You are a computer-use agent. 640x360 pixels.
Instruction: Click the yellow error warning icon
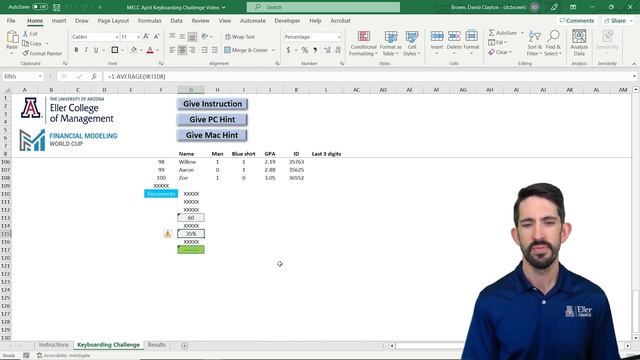pyautogui.click(x=168, y=234)
